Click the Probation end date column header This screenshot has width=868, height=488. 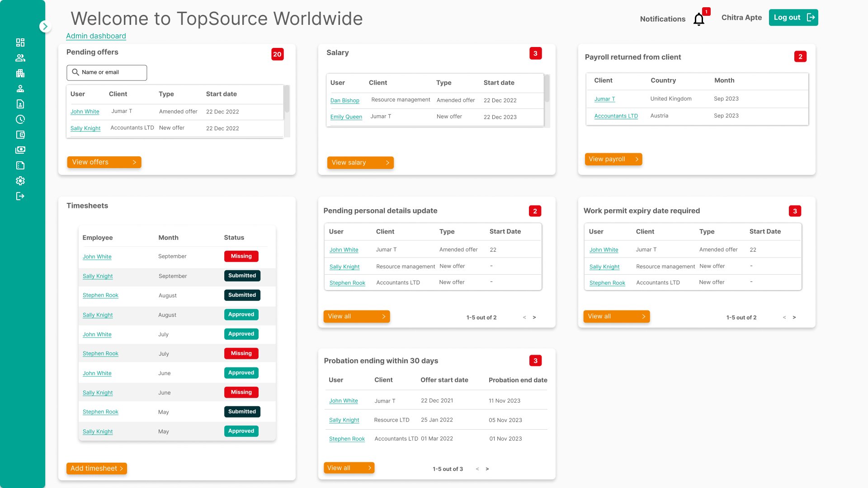coord(518,380)
